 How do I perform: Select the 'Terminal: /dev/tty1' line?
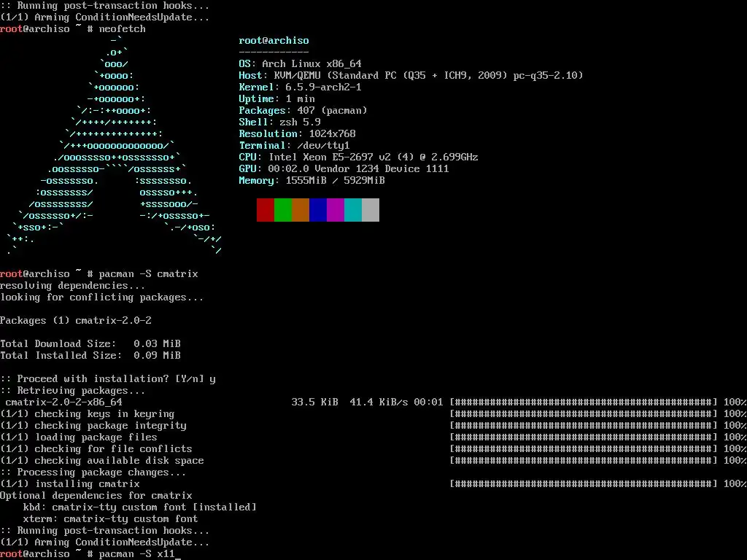tap(295, 145)
